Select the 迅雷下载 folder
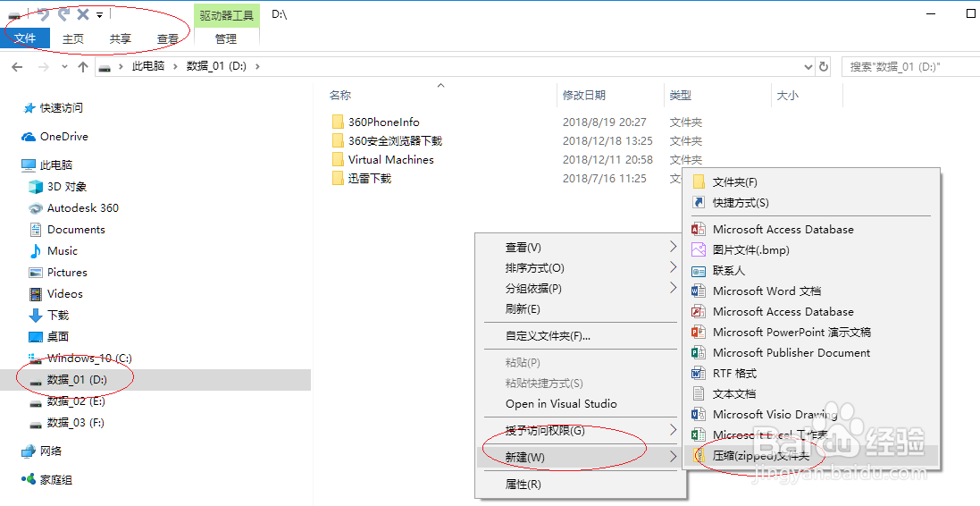The image size is (980, 506). coord(369,178)
